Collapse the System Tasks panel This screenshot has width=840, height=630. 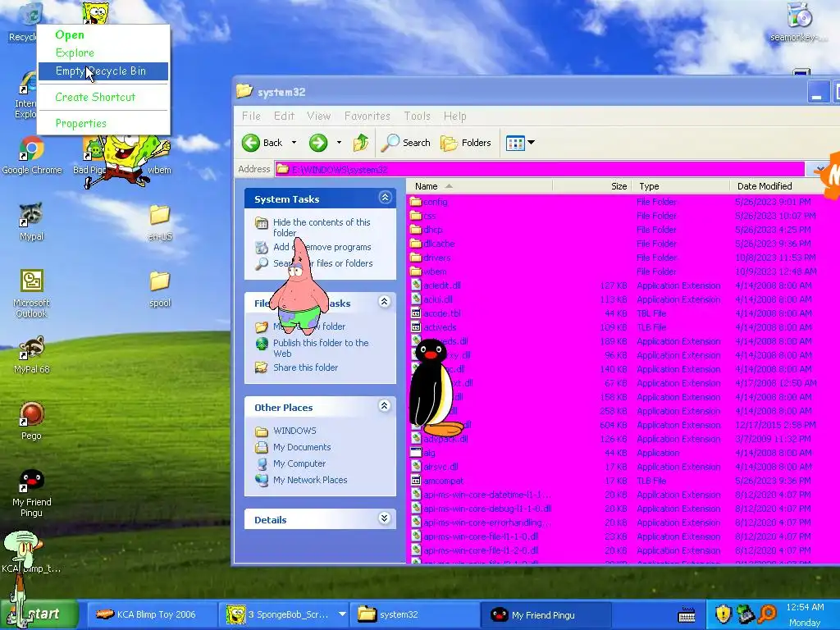click(385, 198)
